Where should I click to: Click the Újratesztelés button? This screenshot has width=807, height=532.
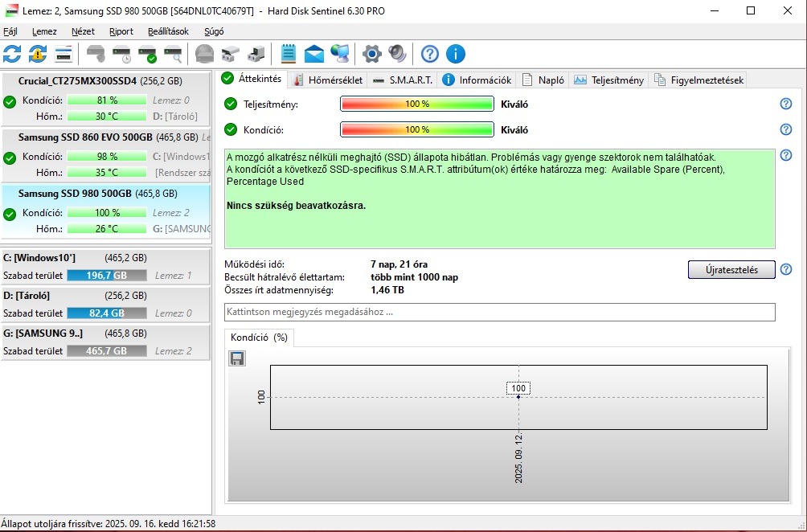(x=731, y=269)
